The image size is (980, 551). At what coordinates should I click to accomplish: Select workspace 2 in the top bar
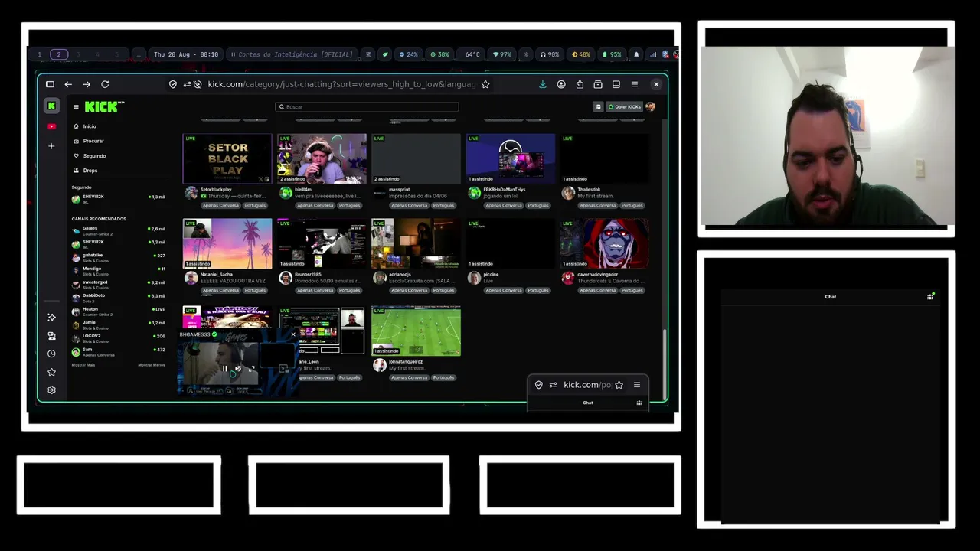tap(59, 54)
